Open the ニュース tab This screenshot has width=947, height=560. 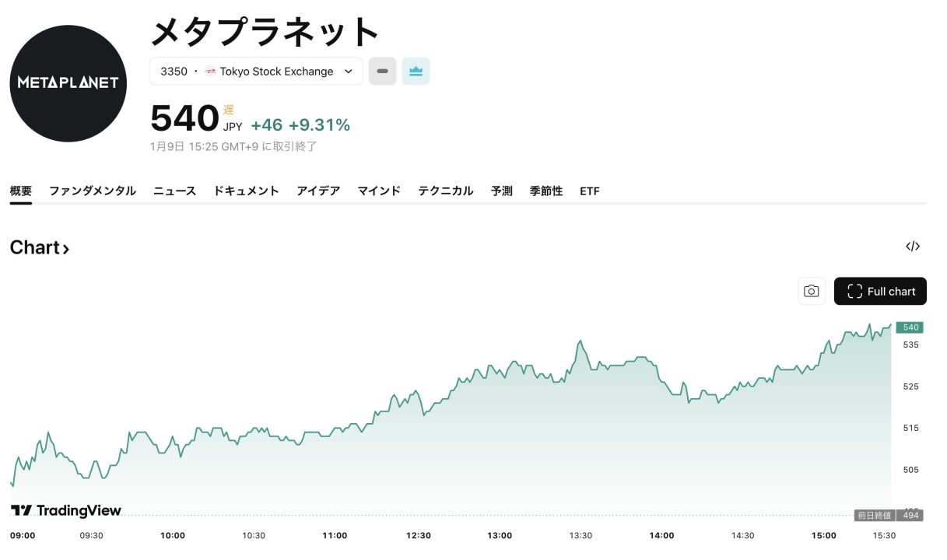[x=175, y=191]
